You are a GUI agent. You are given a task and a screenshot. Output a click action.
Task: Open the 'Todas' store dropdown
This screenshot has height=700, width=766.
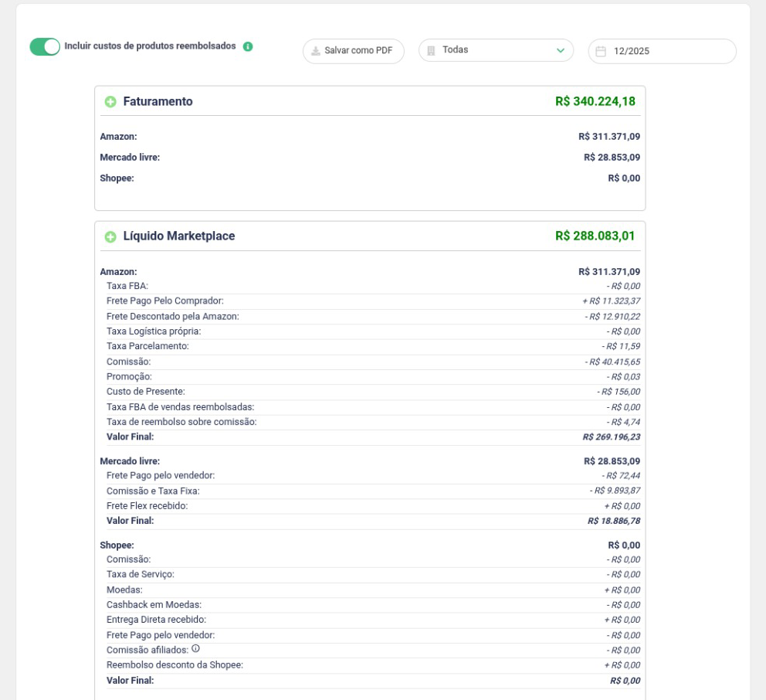496,50
